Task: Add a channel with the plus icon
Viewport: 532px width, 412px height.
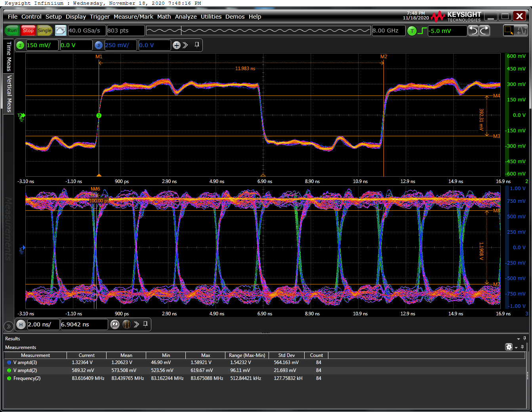Action: pos(177,45)
